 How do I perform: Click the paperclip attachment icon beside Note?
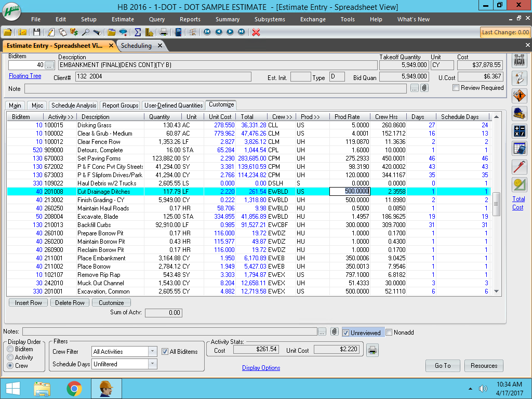[424, 88]
